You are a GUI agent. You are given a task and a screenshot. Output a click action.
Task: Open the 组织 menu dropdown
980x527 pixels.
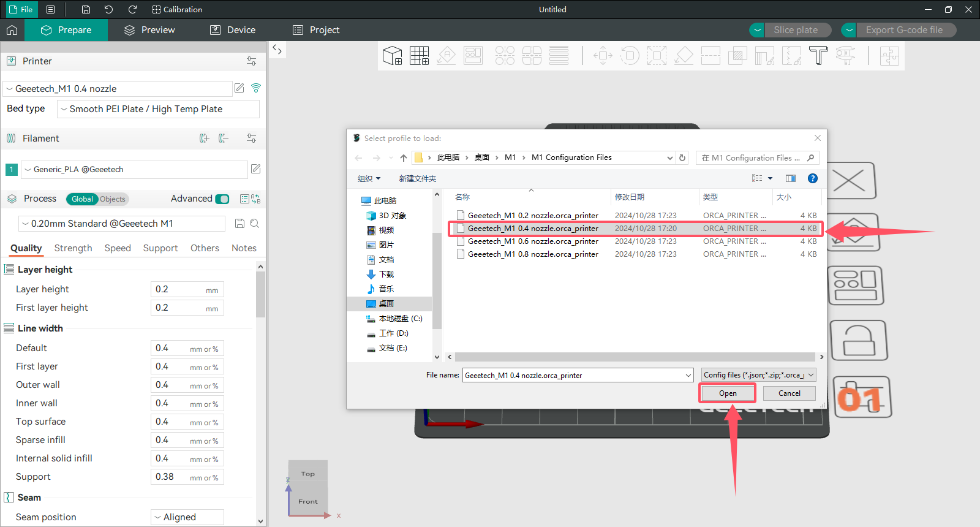[369, 178]
